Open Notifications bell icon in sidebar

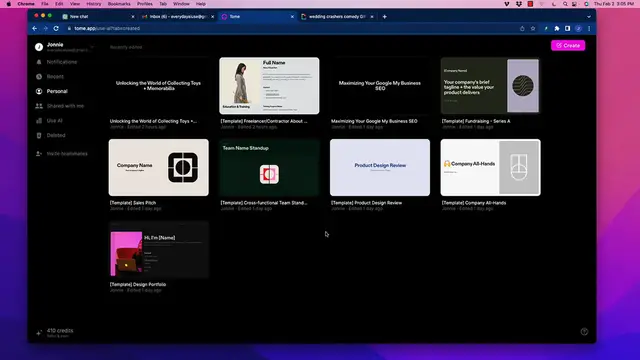point(39,62)
